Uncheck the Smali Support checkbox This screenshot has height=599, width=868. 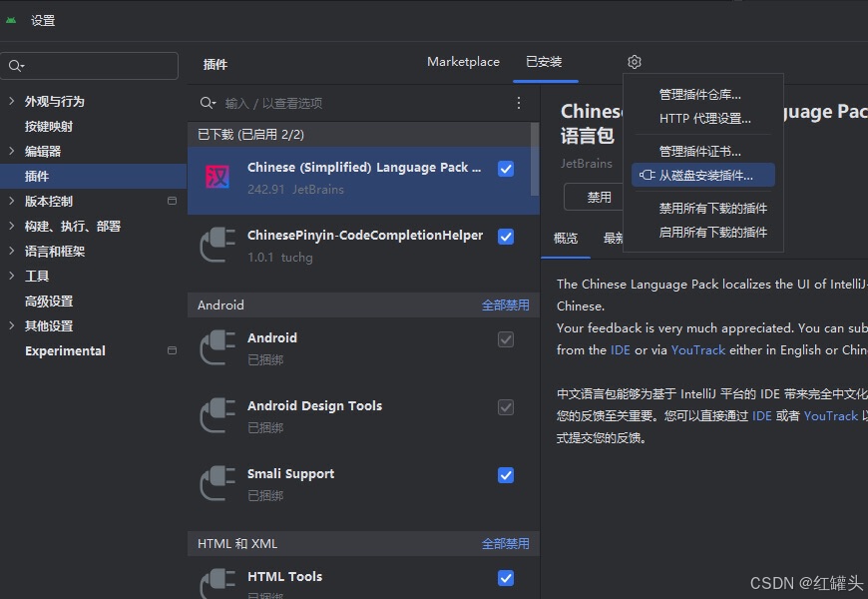pyautogui.click(x=506, y=475)
